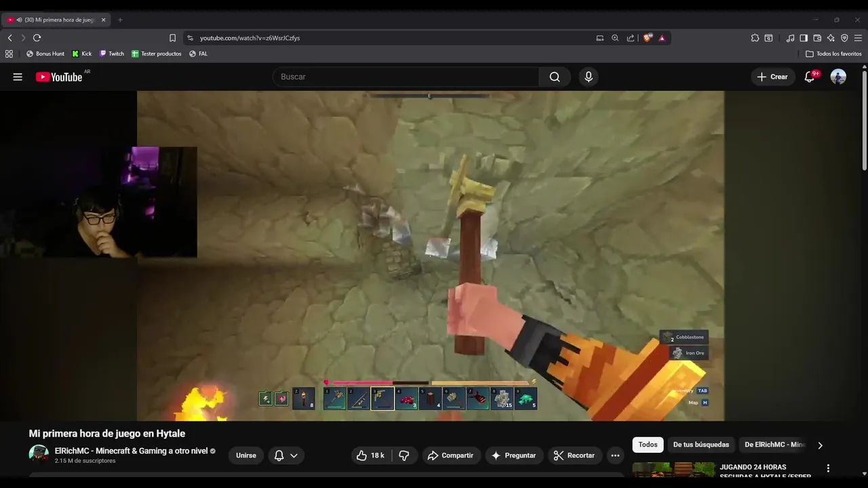This screenshot has width=868, height=488.
Task: Open the Brave VPN shield icon
Action: coord(844,38)
